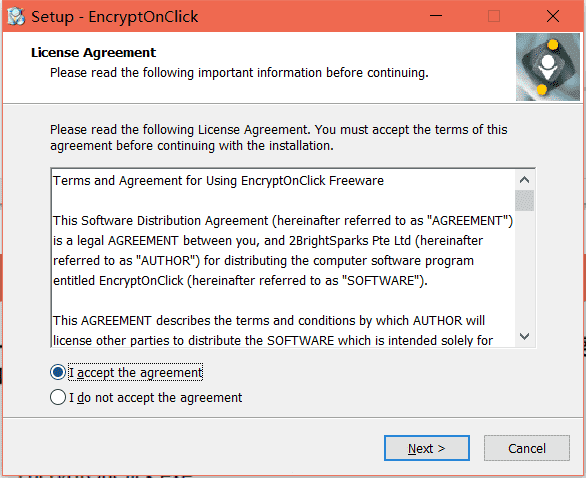
Task: Click the Next > button
Action: pyautogui.click(x=426, y=448)
